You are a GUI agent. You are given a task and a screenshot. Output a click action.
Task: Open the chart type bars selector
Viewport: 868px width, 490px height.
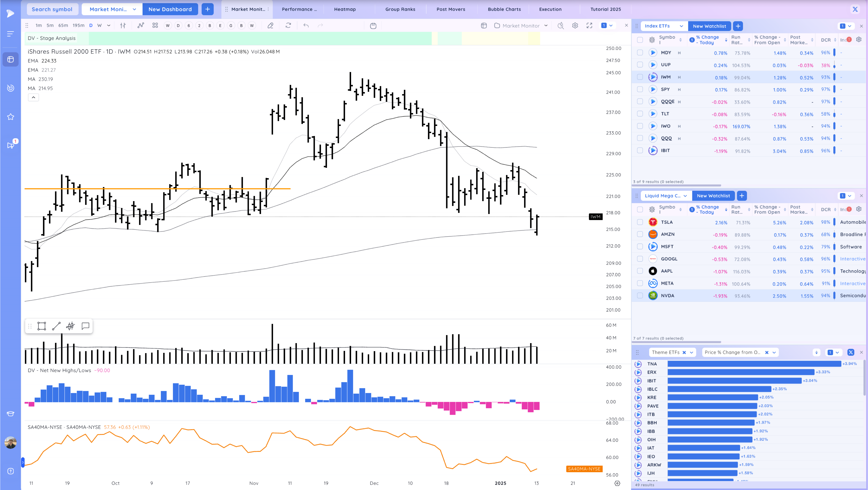click(x=123, y=26)
